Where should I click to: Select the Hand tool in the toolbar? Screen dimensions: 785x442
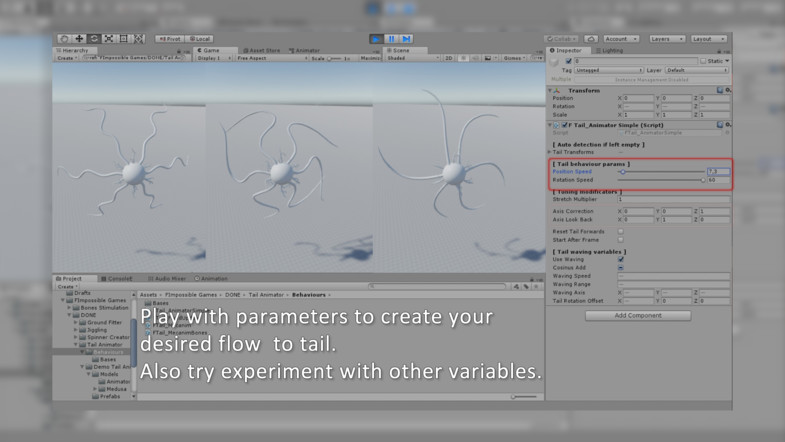[64, 39]
